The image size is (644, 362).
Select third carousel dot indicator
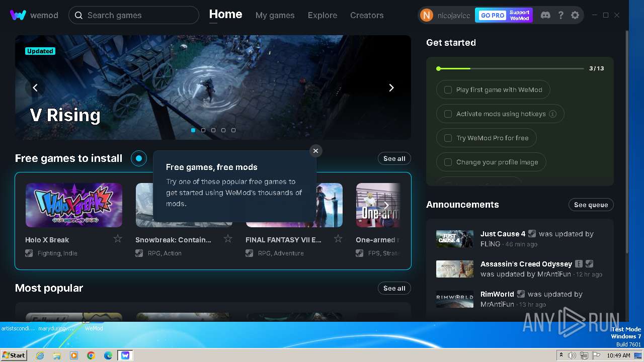213,130
